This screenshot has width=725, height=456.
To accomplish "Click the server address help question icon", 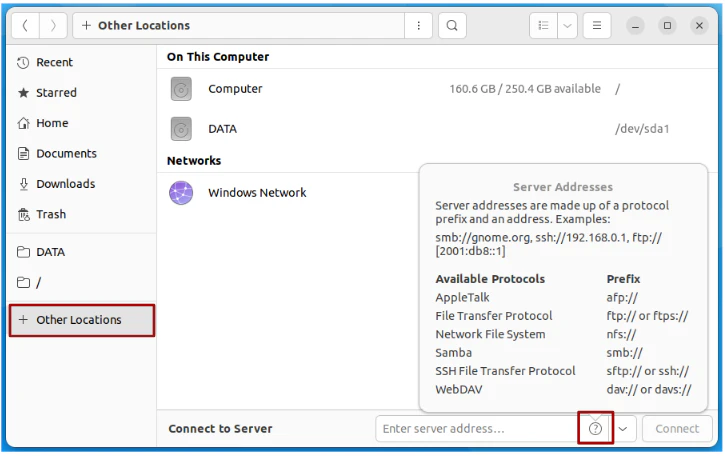I will click(x=596, y=429).
